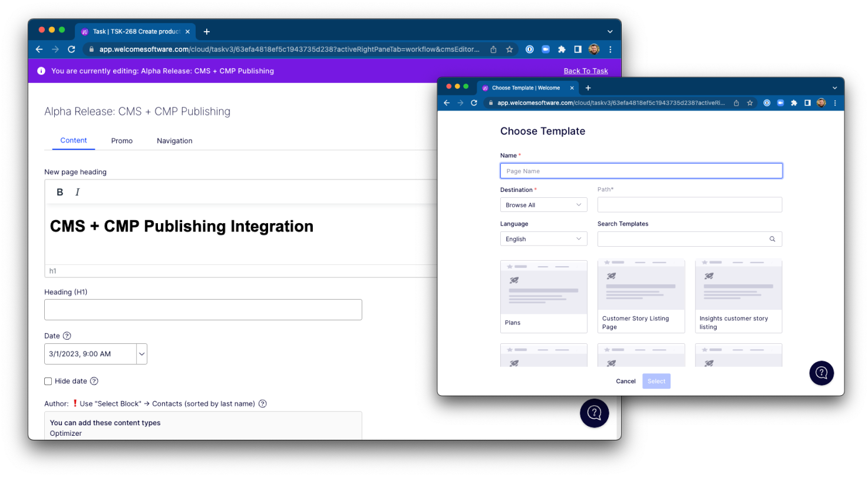The height and width of the screenshot is (477, 868).
Task: Expand tab search chevron in Task window
Action: tap(610, 31)
